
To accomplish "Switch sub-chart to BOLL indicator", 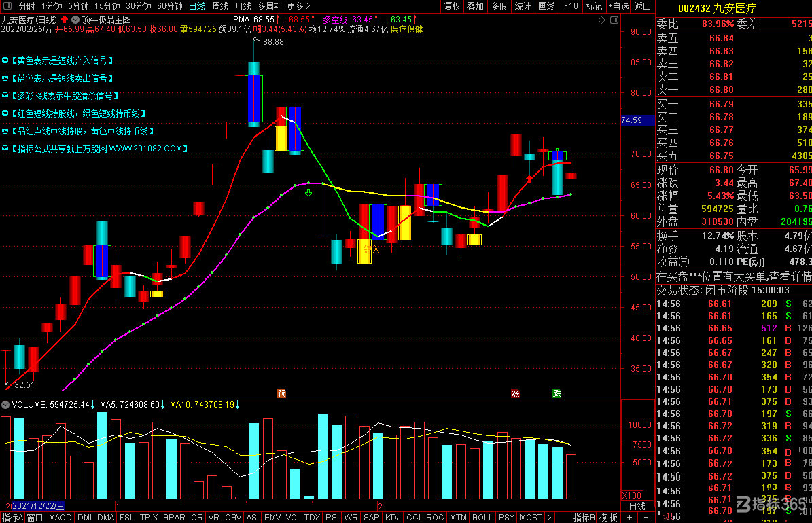I will [x=482, y=518].
